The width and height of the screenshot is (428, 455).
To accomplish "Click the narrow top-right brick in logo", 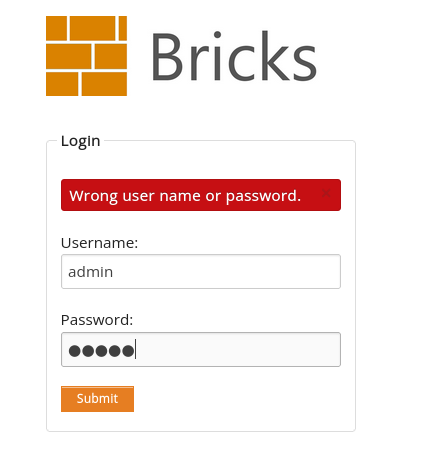I will point(123,28).
